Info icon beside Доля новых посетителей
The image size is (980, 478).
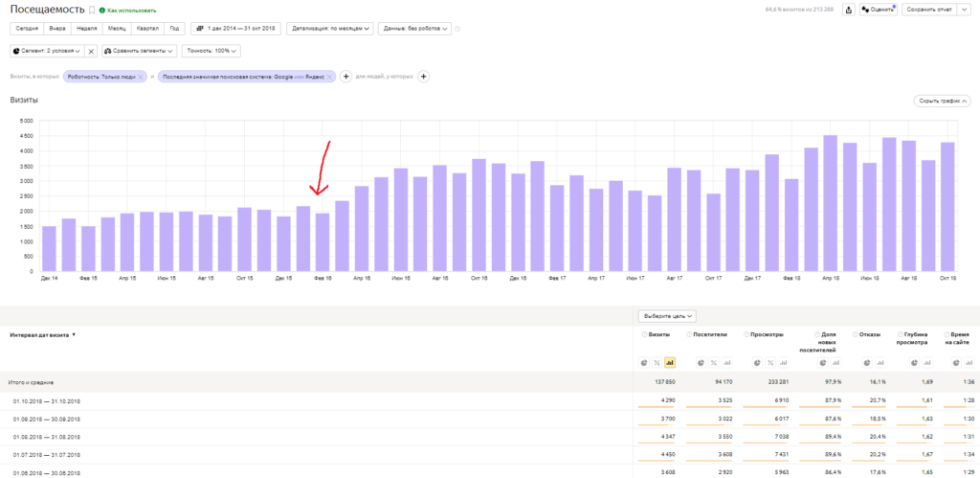pyautogui.click(x=817, y=334)
